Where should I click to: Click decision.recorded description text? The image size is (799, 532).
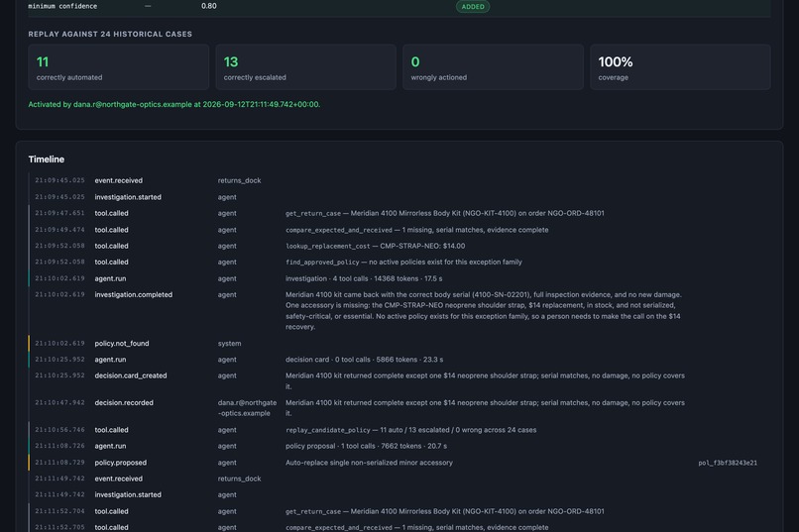pyautogui.click(x=485, y=408)
